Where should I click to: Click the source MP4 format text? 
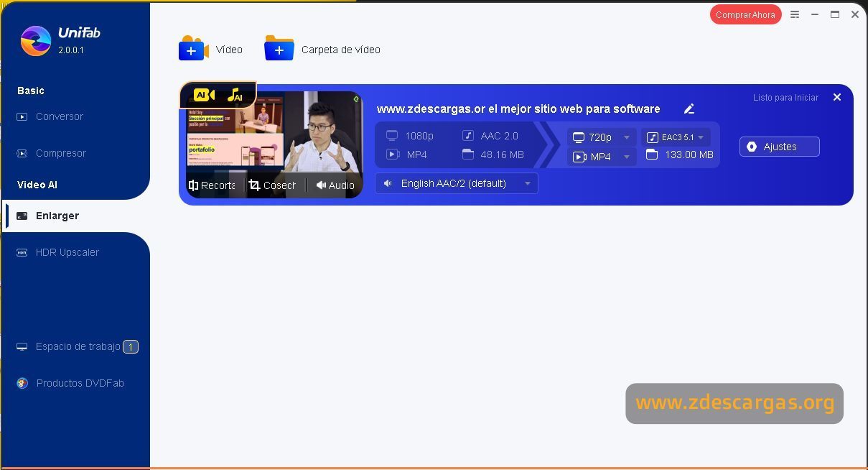coord(416,155)
